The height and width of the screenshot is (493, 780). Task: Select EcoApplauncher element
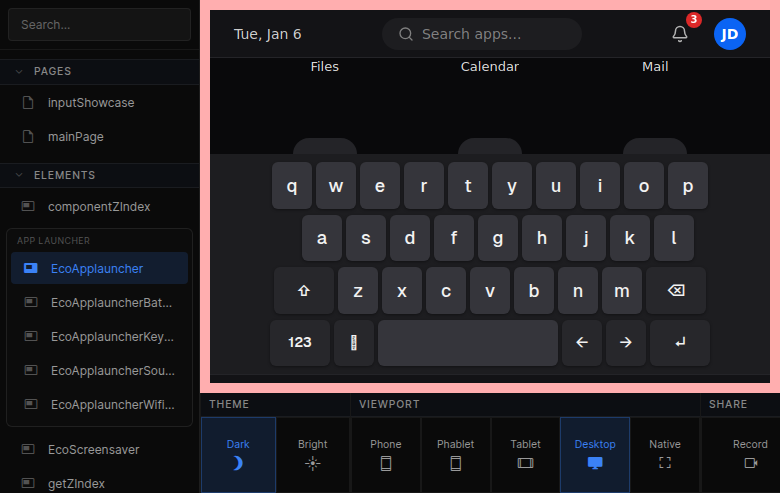pos(97,268)
